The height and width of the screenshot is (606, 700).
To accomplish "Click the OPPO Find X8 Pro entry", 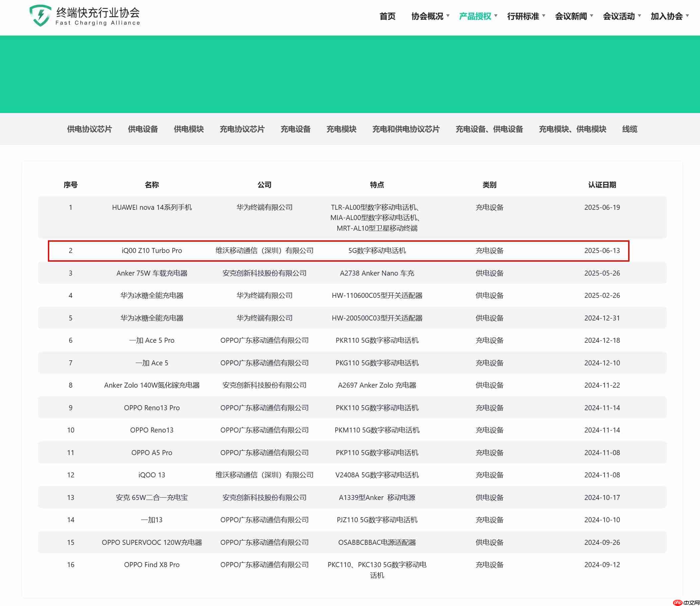I will [x=152, y=564].
